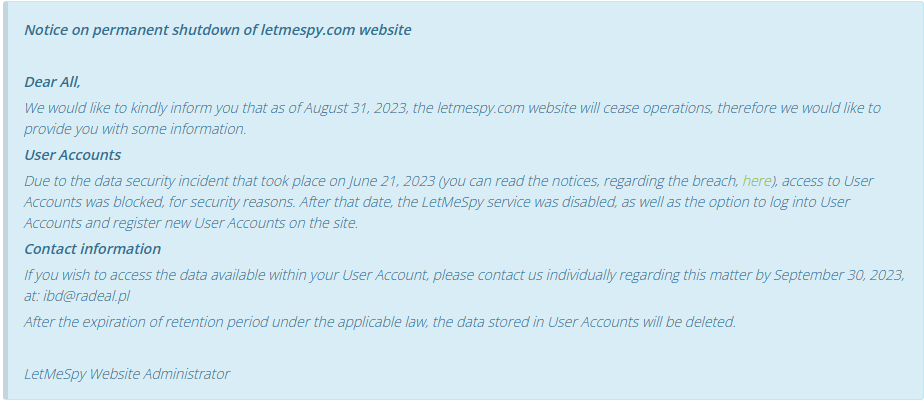Click the 'Dear All,' greeting

tap(52, 82)
